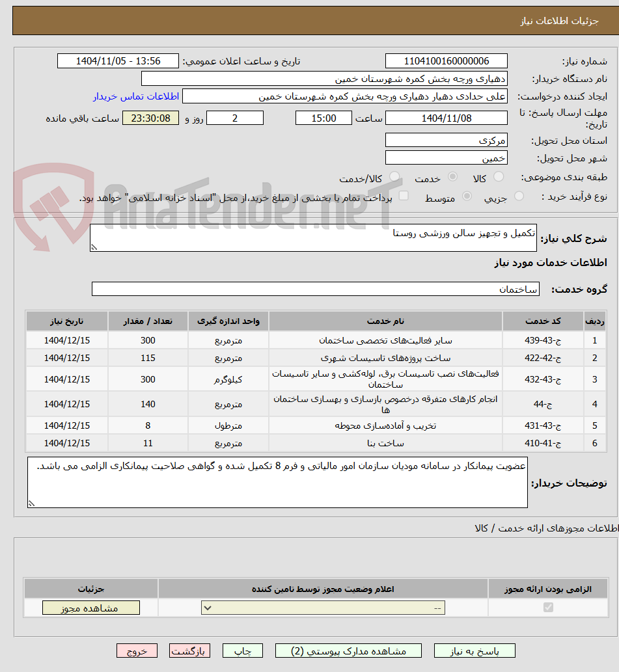The image size is (619, 672).
Task: Click the شماره نیاز number field
Action: tap(447, 61)
